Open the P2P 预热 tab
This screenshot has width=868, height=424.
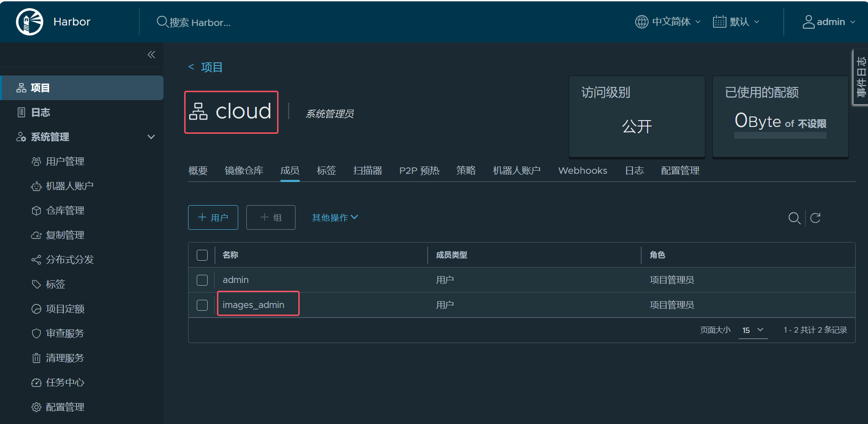point(419,171)
